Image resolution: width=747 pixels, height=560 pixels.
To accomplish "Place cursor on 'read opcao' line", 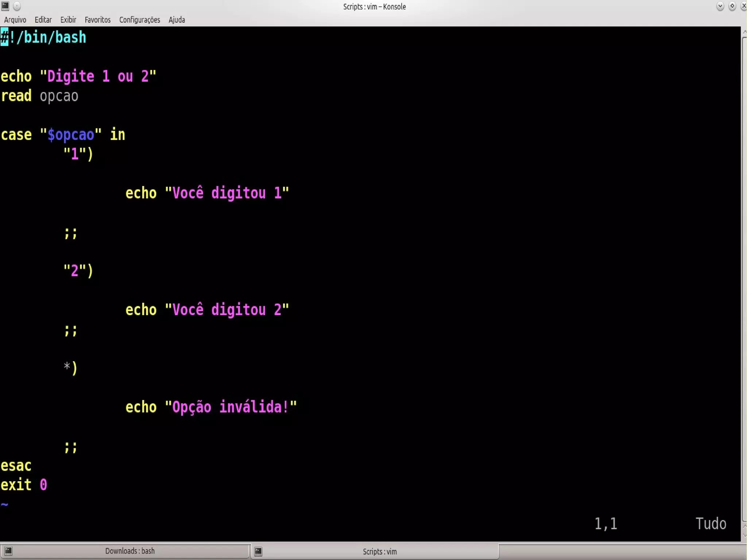I will point(39,96).
